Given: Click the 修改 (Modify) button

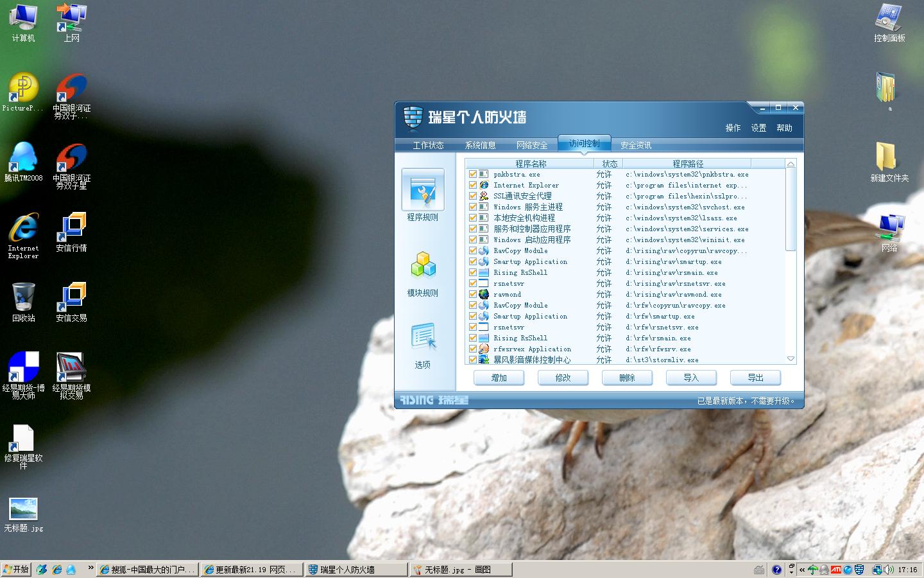Looking at the screenshot, I should [563, 378].
